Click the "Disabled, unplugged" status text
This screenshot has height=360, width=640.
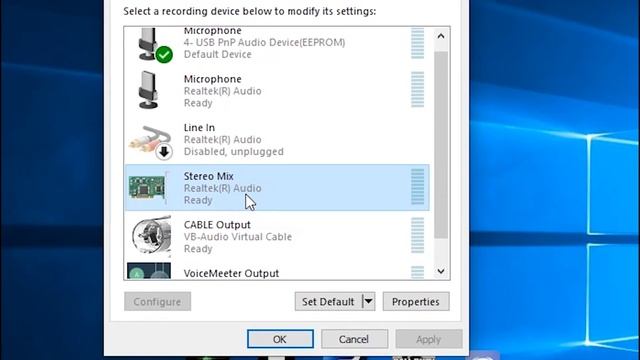233,152
